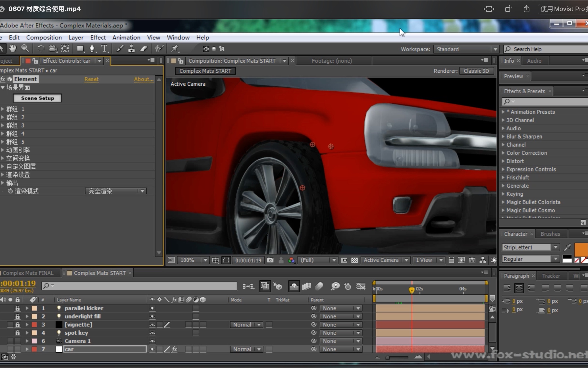Expand the 群组 1 group in Element

(2, 109)
